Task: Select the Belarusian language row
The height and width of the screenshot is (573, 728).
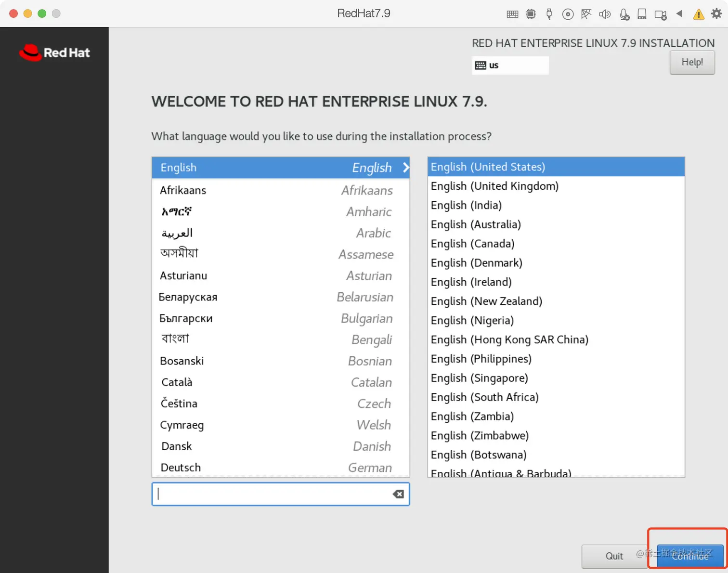Action: (281, 297)
